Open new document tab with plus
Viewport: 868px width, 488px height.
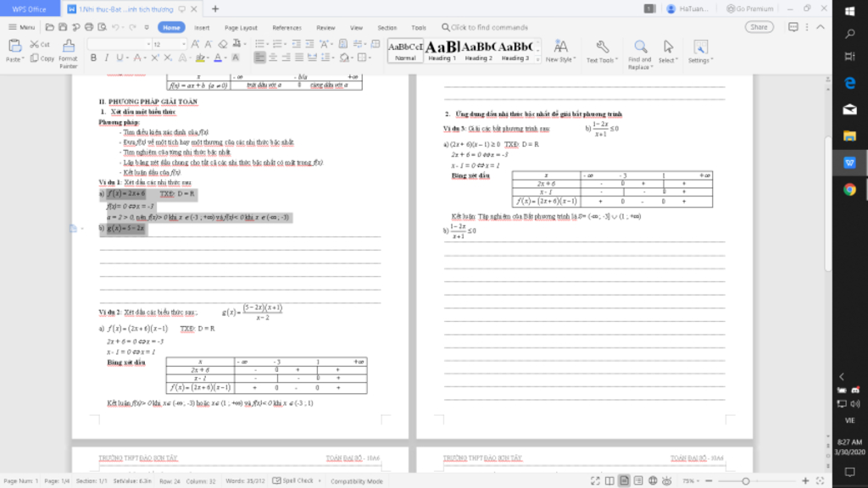[x=215, y=8]
